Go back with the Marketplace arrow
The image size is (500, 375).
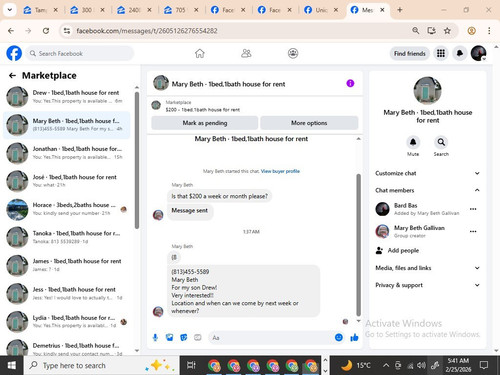click(12, 76)
